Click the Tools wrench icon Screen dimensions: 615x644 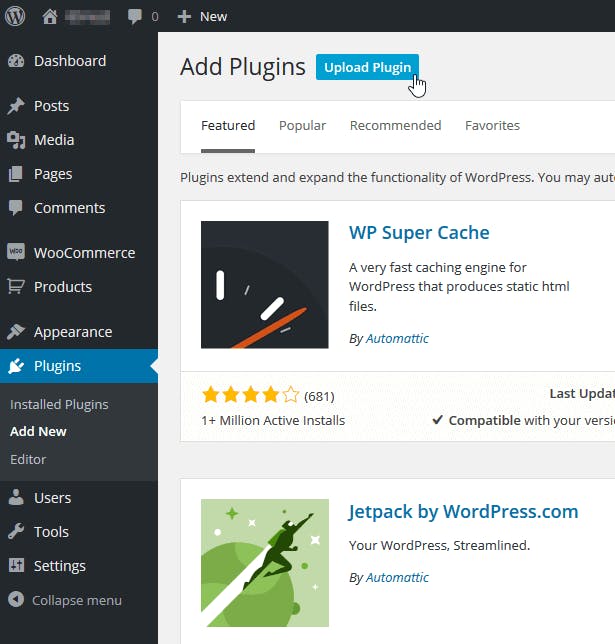point(16,531)
